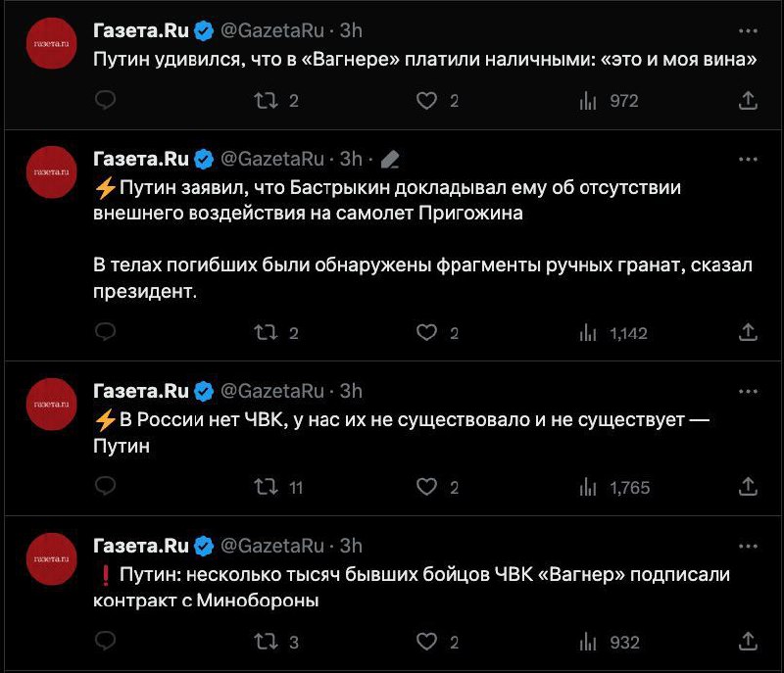Reply to the tweet about no PMCs in Russia

coord(106,487)
